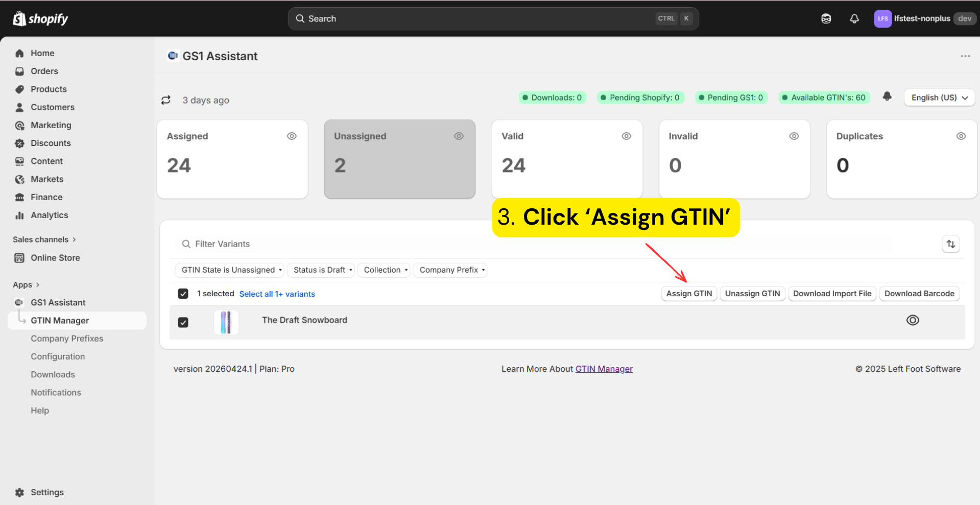Click the Assign GTIN button
980x505 pixels.
pos(689,294)
